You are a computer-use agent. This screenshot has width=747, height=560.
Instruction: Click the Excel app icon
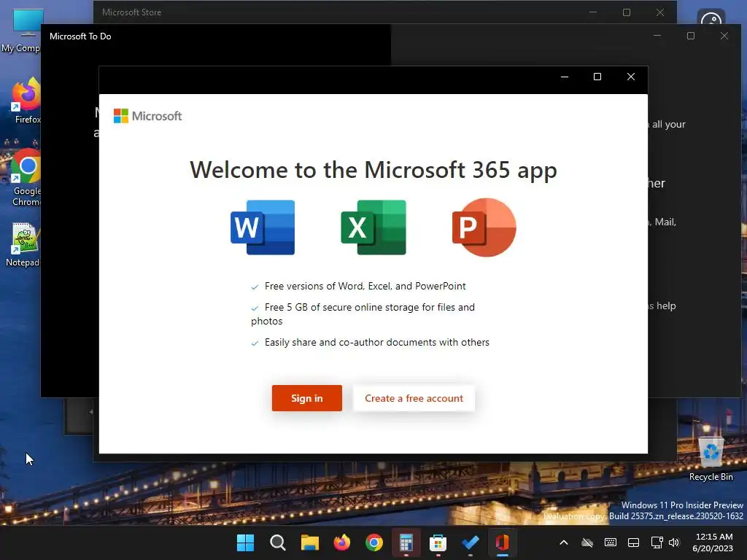(373, 227)
